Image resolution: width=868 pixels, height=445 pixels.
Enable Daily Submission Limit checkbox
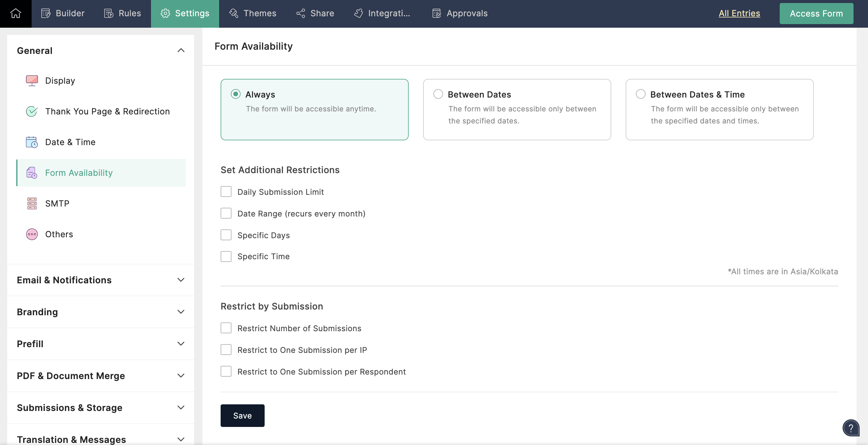[226, 192]
